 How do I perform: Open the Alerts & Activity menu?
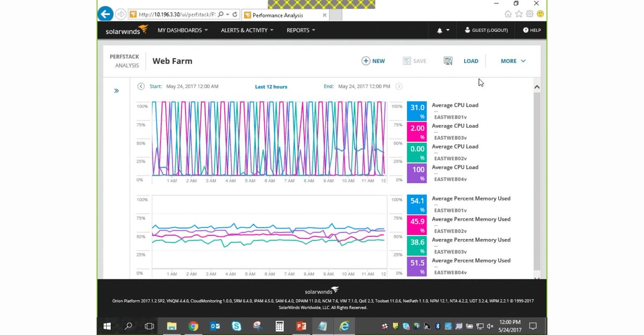click(247, 31)
